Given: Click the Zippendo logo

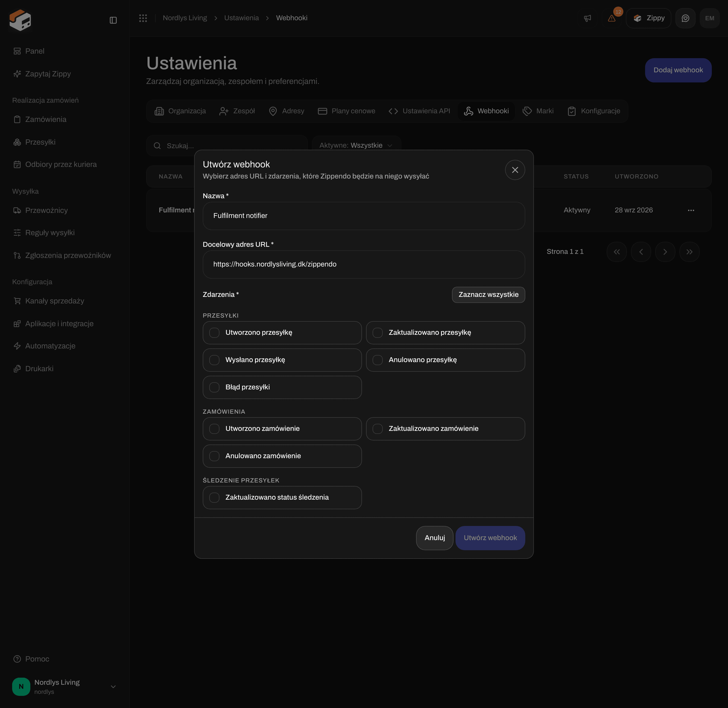Looking at the screenshot, I should pos(20,20).
